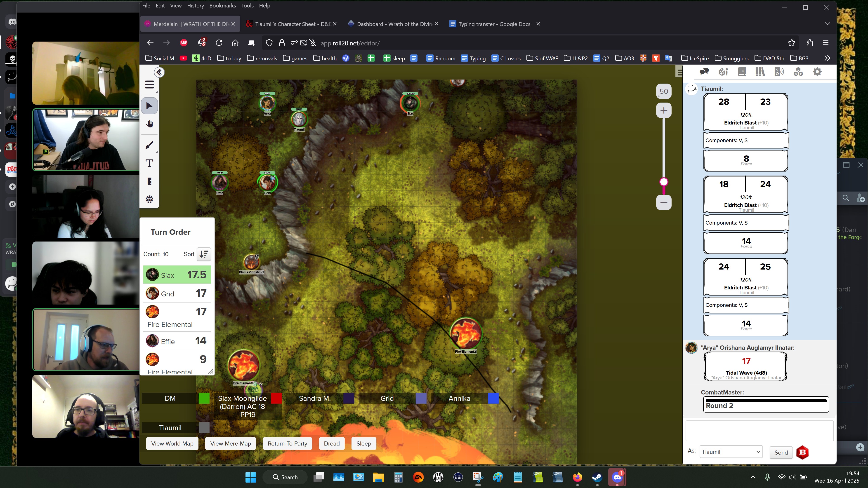Open the Bookmarks menu

coord(222,6)
